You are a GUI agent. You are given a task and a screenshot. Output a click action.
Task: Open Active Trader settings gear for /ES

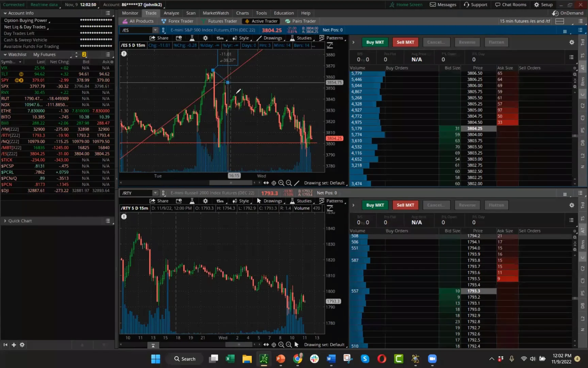(x=572, y=42)
